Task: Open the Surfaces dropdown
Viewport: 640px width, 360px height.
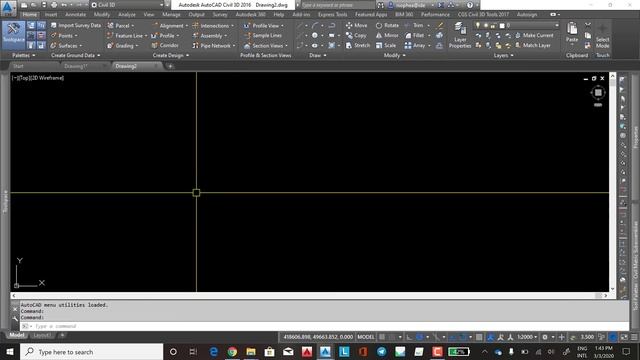Action: [x=67, y=46]
